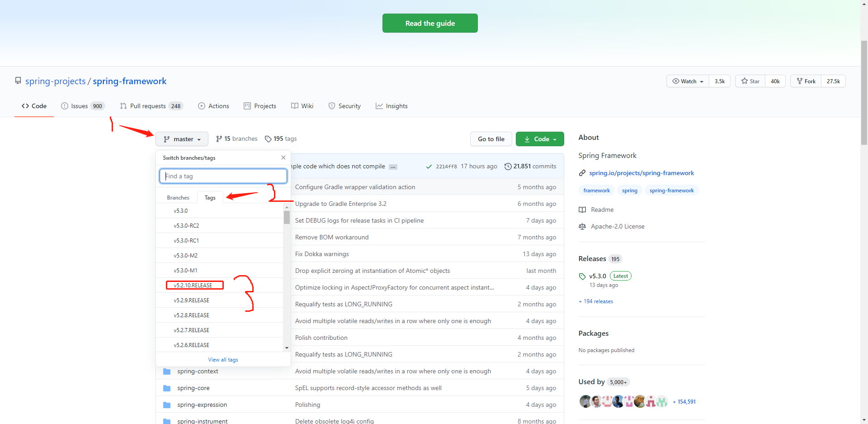
Task: Open the spring-projects organization link
Action: click(55, 81)
